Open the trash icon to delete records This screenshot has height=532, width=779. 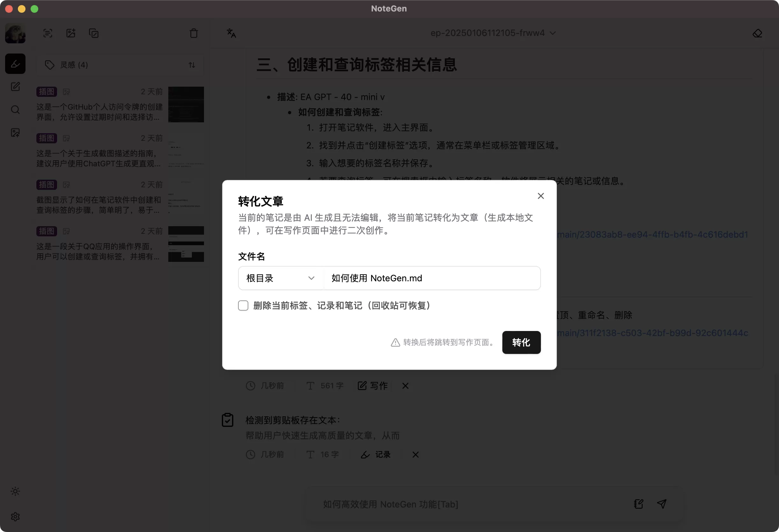pyautogui.click(x=194, y=33)
